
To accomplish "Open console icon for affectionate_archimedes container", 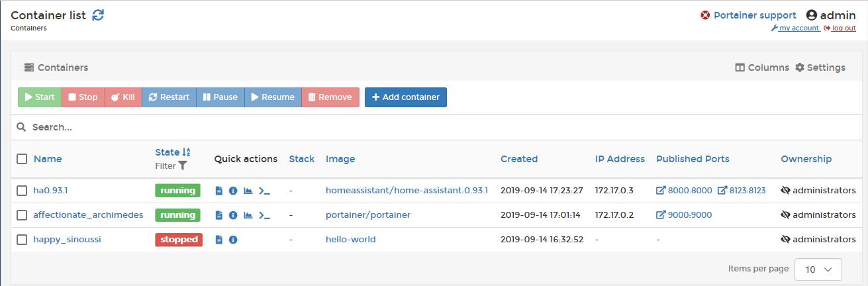I will click(264, 215).
